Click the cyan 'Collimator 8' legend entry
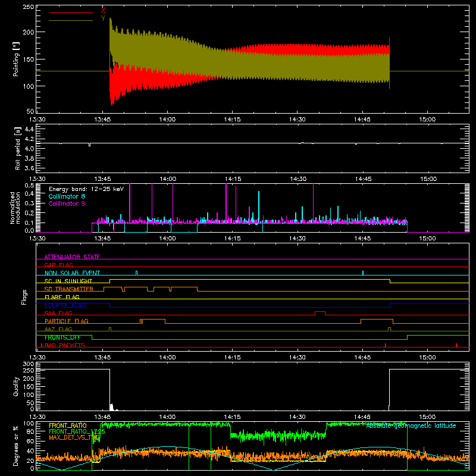The width and height of the screenshot is (476, 476). [67, 196]
